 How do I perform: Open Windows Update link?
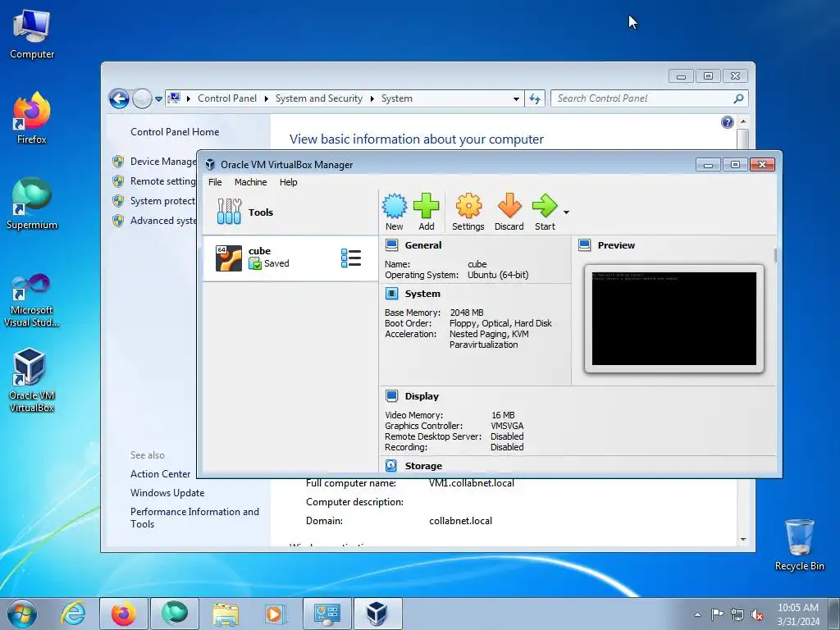(167, 493)
